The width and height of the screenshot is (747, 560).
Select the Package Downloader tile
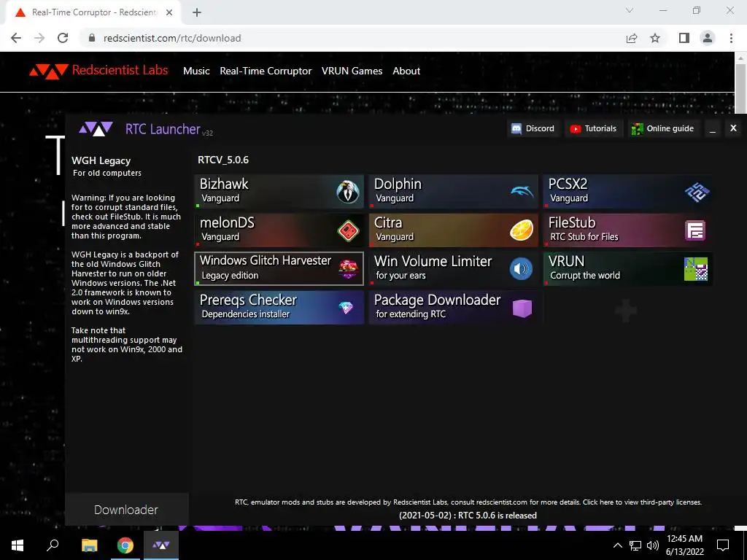454,308
